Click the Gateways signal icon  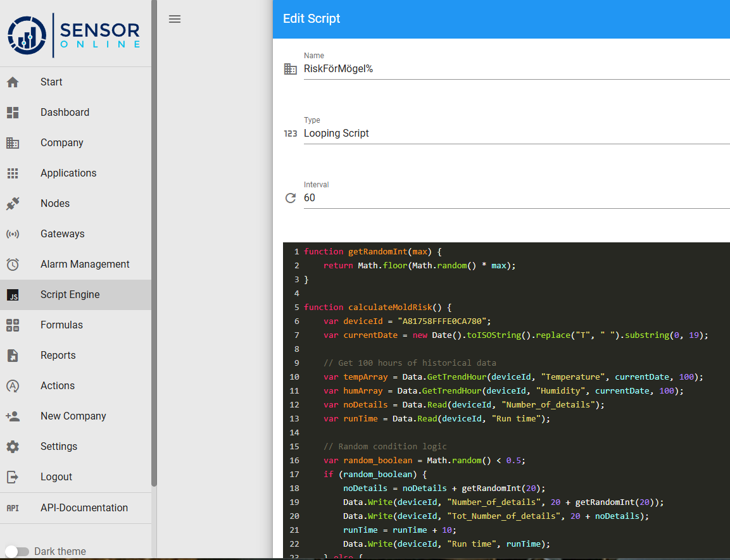click(x=13, y=234)
